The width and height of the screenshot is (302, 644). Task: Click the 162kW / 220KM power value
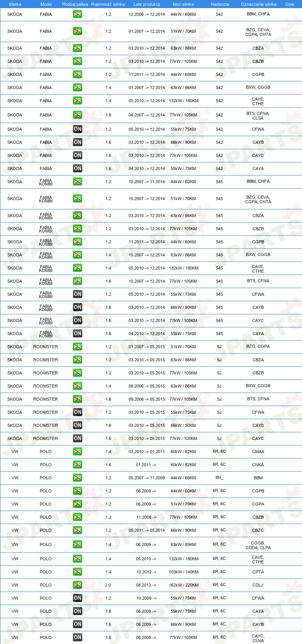click(184, 585)
